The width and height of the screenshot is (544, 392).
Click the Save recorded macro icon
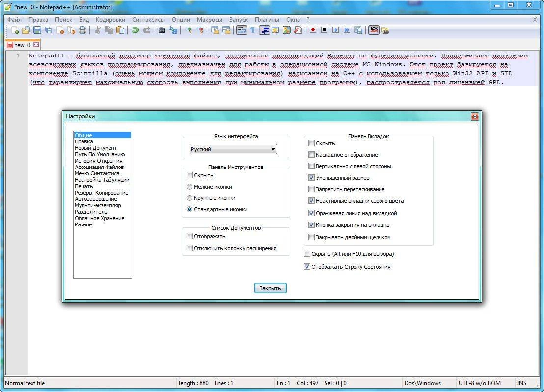tap(359, 30)
